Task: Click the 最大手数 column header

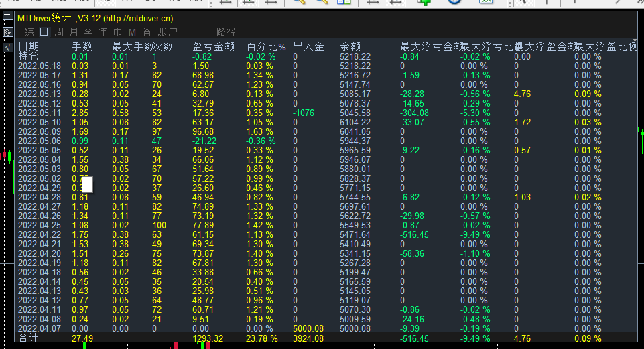Action: pyautogui.click(x=132, y=46)
